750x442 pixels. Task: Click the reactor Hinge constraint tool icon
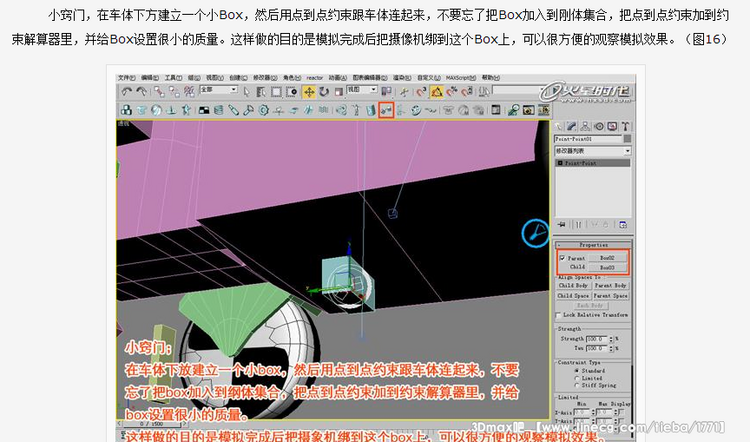point(371,110)
